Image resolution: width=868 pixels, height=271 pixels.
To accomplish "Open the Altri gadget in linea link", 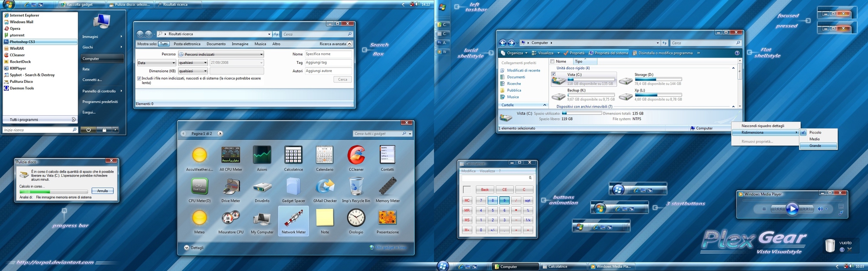I will pos(391,248).
